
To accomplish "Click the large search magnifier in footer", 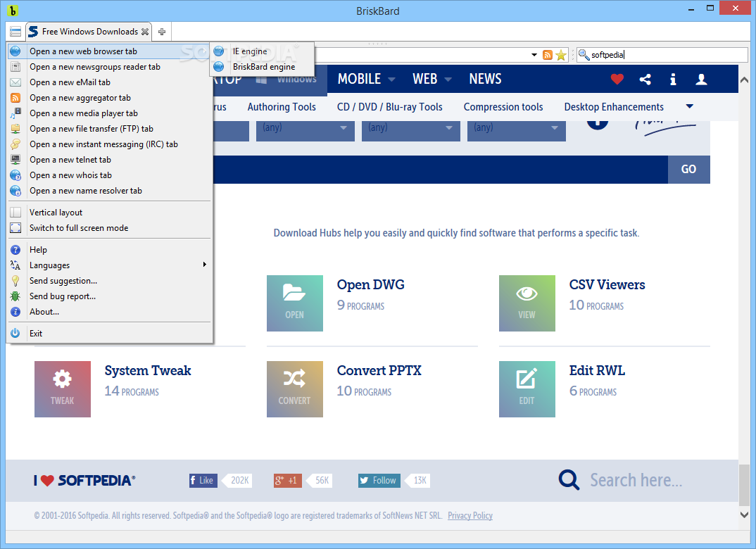I will pos(569,480).
